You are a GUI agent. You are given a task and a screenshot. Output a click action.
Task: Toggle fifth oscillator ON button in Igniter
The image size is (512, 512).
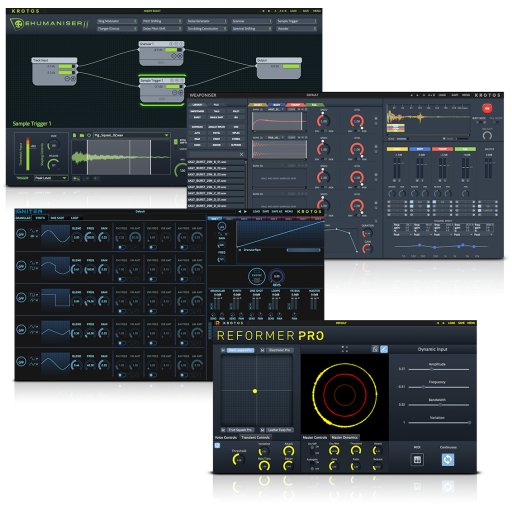(x=21, y=361)
